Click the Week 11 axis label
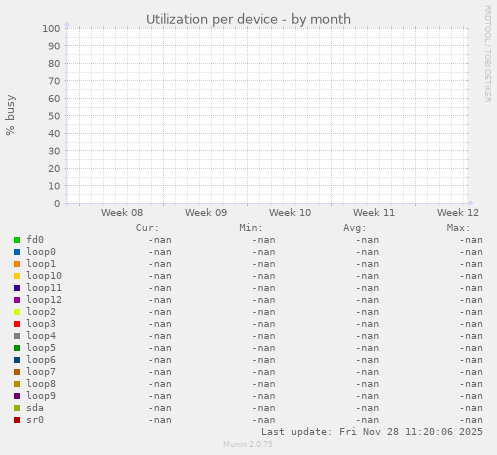The height and width of the screenshot is (455, 497). 374,213
